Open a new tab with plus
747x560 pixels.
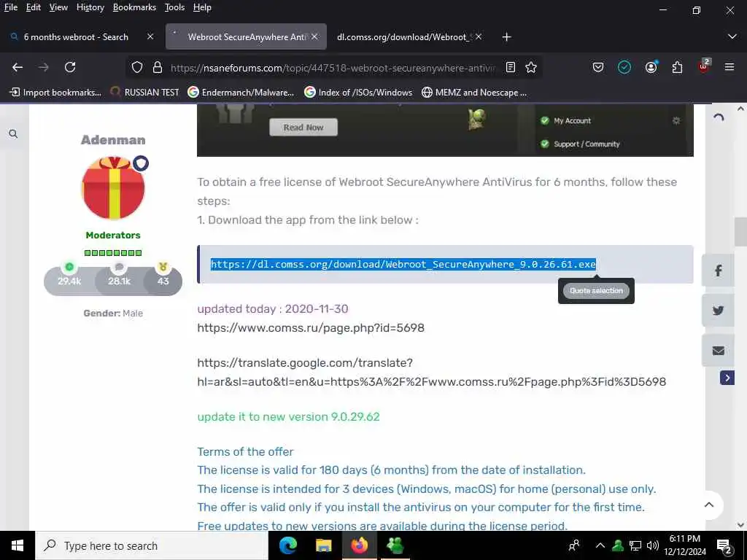(x=506, y=36)
